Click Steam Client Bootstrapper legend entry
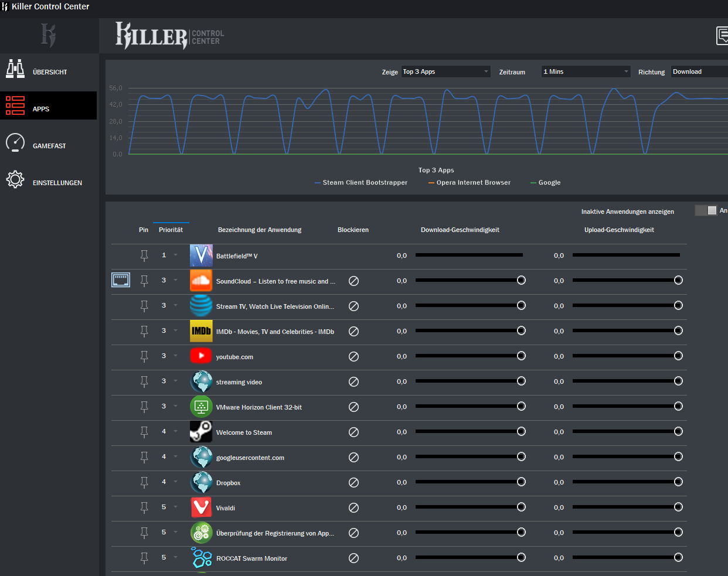 point(361,182)
